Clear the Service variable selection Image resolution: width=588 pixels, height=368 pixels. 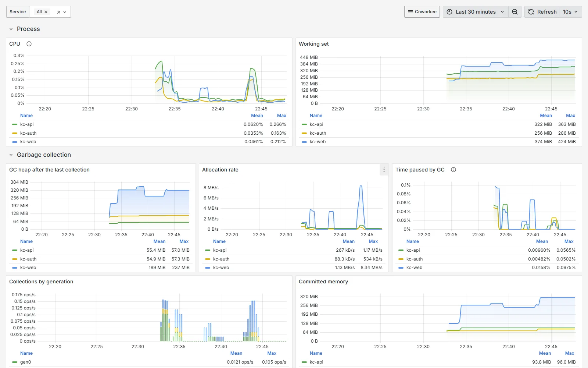[x=58, y=12]
